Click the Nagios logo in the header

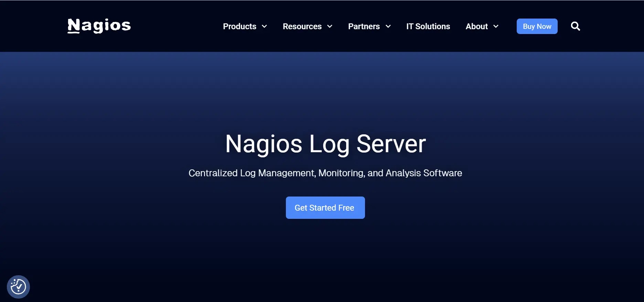99,26
